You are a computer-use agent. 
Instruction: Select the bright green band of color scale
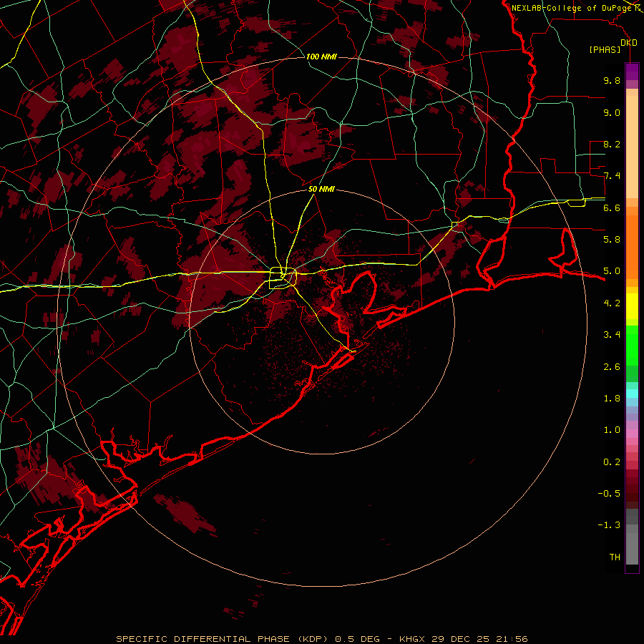pyautogui.click(x=632, y=345)
